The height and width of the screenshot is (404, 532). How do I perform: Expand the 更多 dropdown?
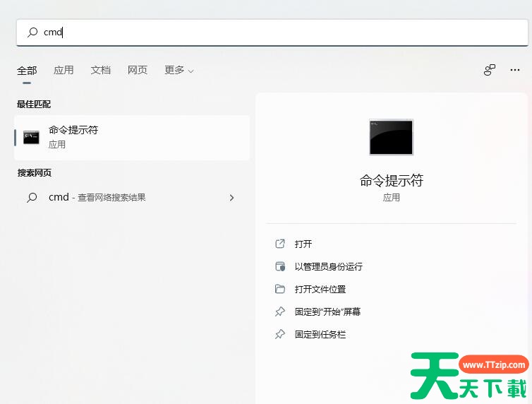pyautogui.click(x=179, y=70)
